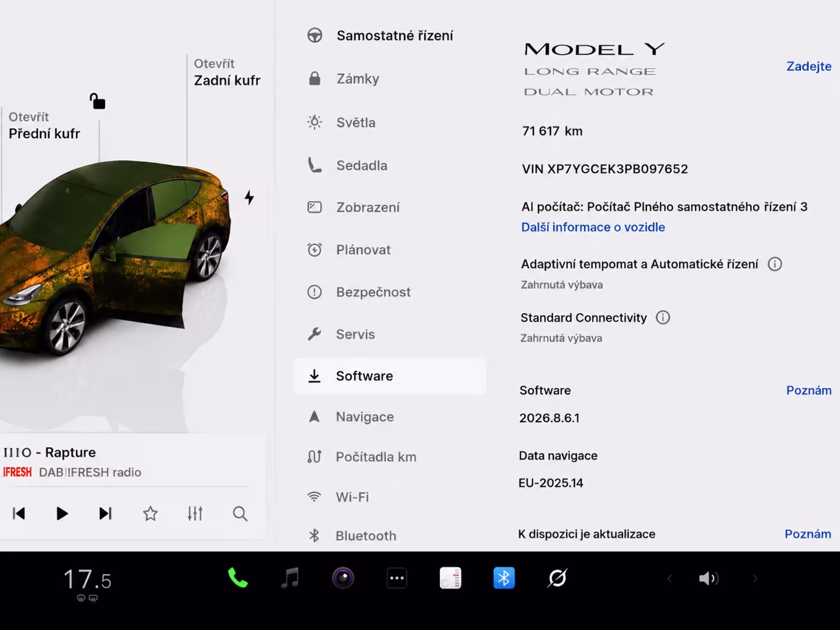Open the link beside K dispozici je aktualizace
Viewport: 840px width, 630px height.
click(808, 534)
